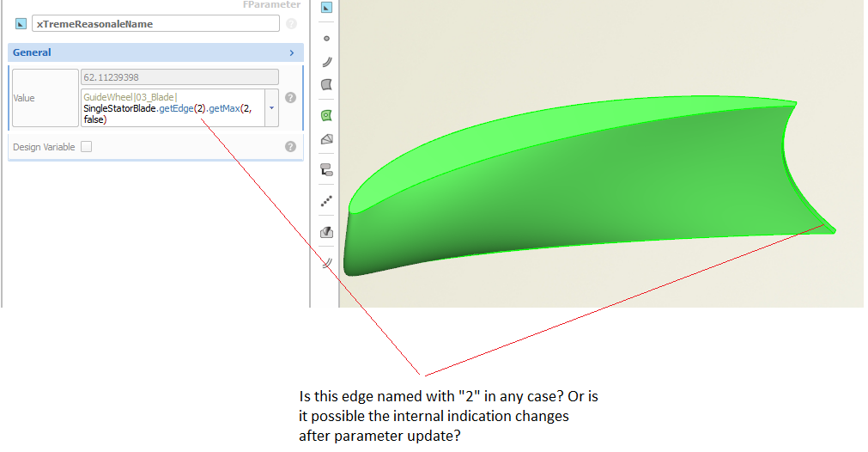Select the dotted points series tool
The height and width of the screenshot is (452, 868).
pos(326,200)
